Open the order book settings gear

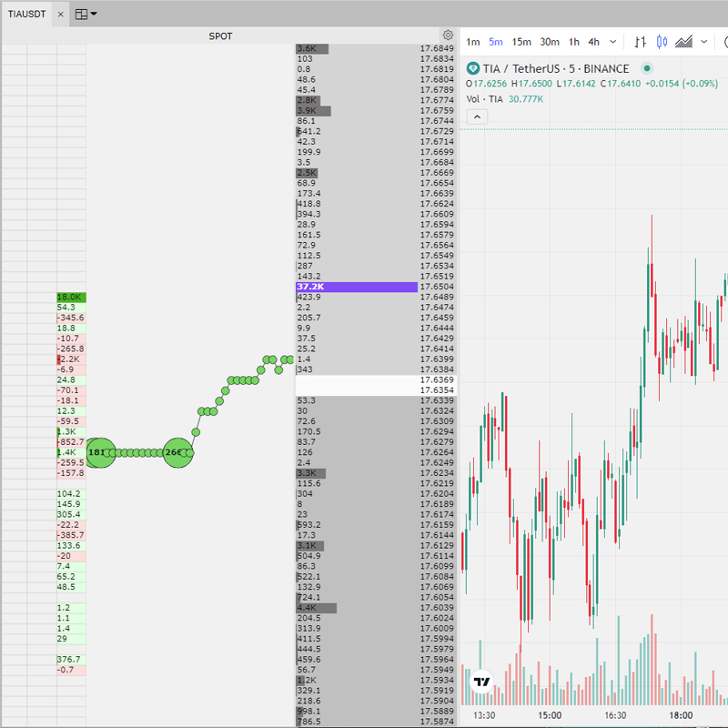pos(448,35)
